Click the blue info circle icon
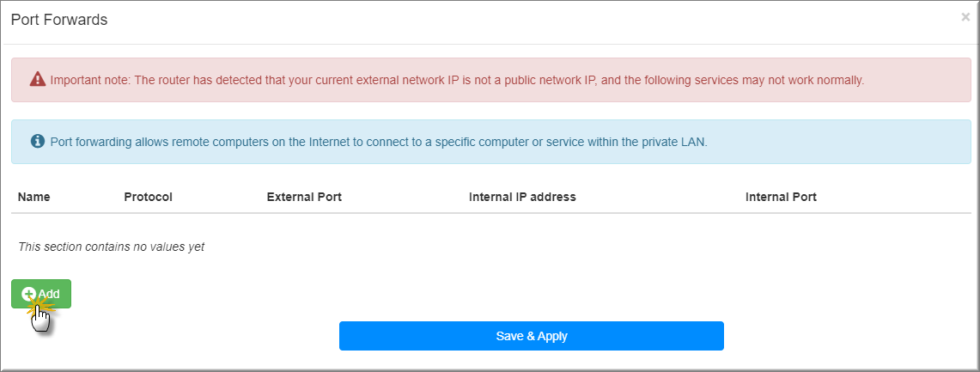This screenshot has height=372, width=980. click(38, 141)
